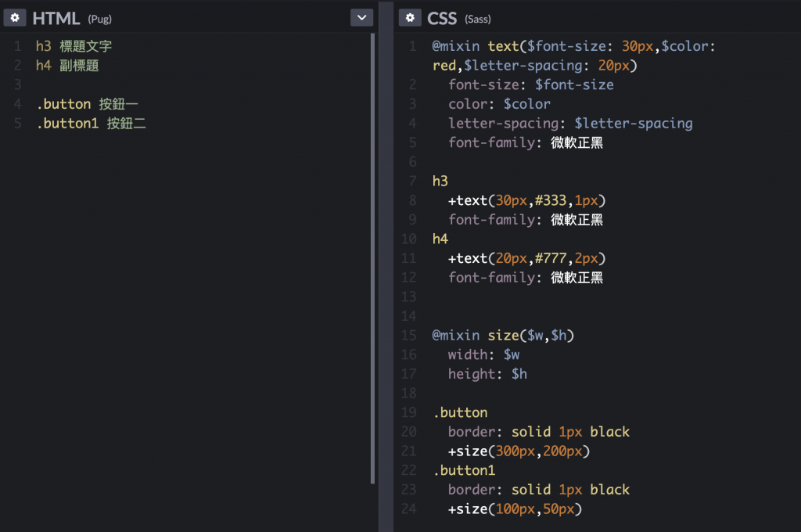
Task: Click 'letter-spacing: $letter-spacing' line in CSS
Action: click(x=570, y=124)
